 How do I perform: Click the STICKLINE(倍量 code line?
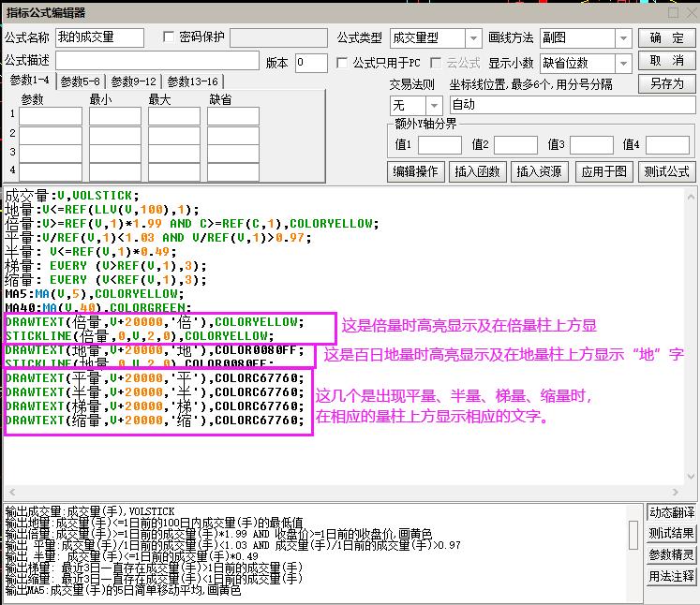140,336
